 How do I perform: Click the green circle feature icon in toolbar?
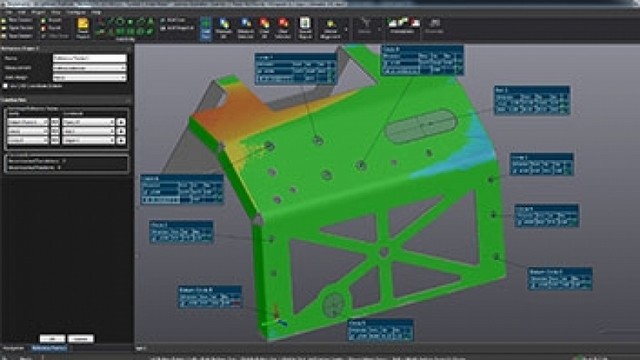point(120,22)
